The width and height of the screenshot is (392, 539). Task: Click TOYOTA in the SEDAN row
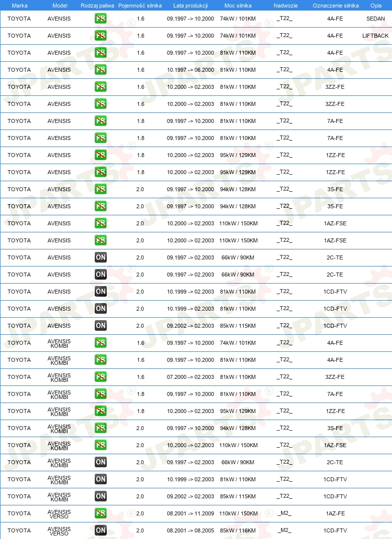(x=19, y=19)
